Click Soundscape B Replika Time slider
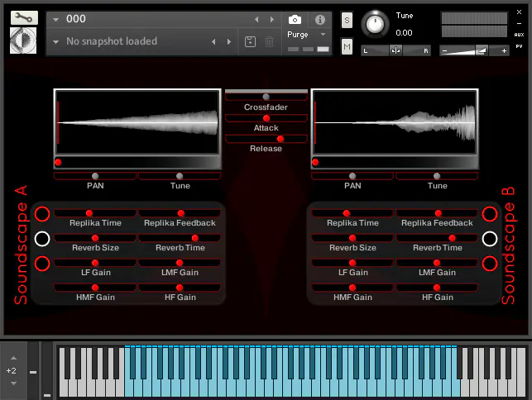 click(x=352, y=213)
